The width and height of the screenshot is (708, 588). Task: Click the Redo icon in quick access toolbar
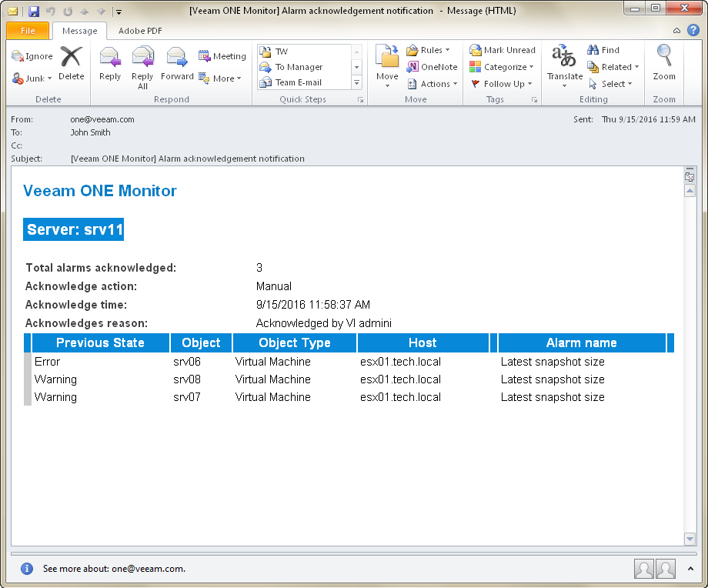pos(68,11)
